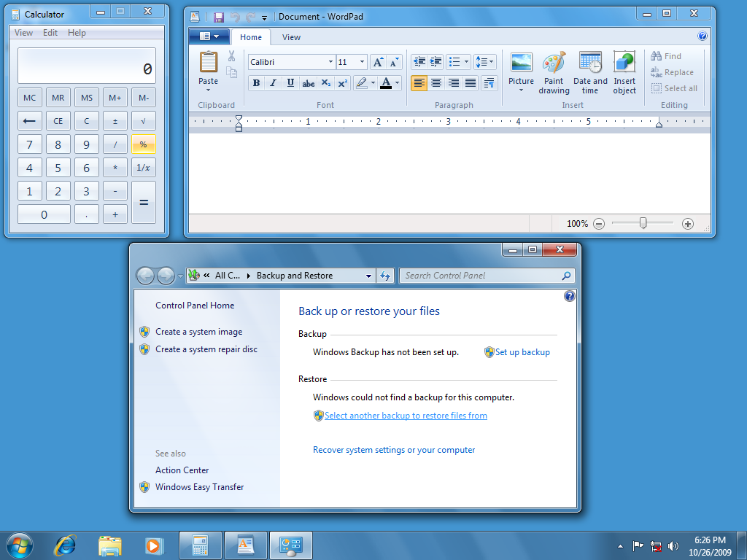Screen dimensions: 747x560
Task: Select Align text left in WordPad
Action: pos(419,83)
